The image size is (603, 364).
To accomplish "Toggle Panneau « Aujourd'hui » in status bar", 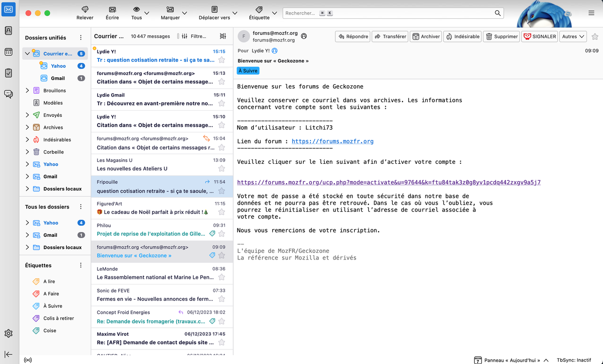I will pyautogui.click(x=512, y=360).
